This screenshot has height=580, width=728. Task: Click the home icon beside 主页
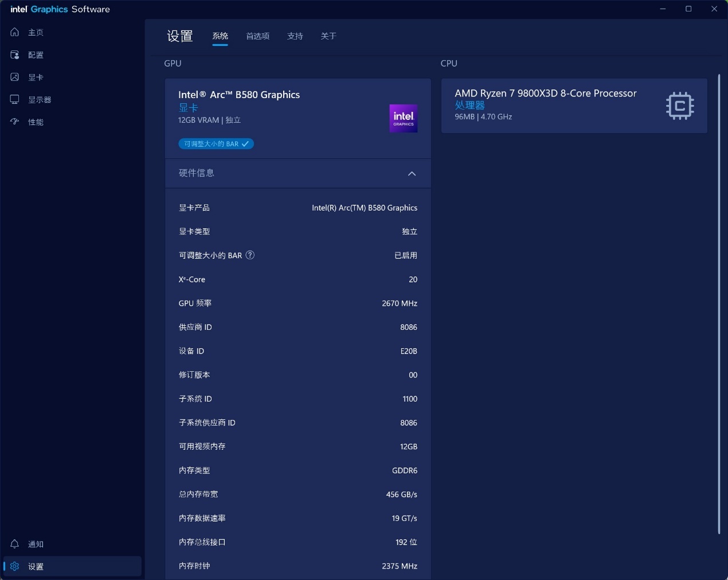15,32
